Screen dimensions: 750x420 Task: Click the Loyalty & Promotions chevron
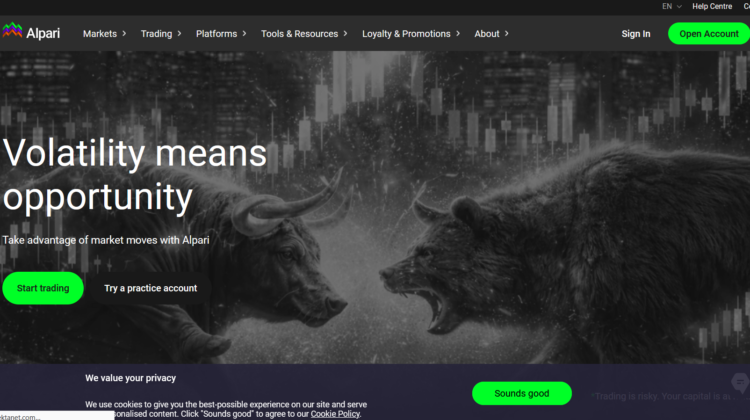pos(458,33)
